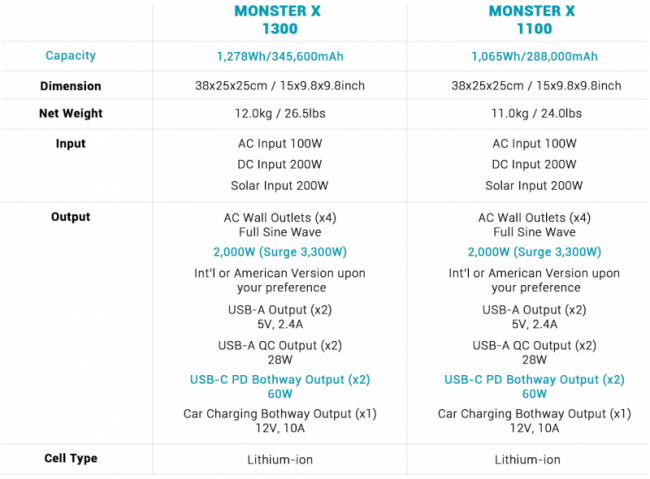Click Car Charging Bothway Output in 1100 column
Screen dimensions: 650x479
click(x=534, y=413)
